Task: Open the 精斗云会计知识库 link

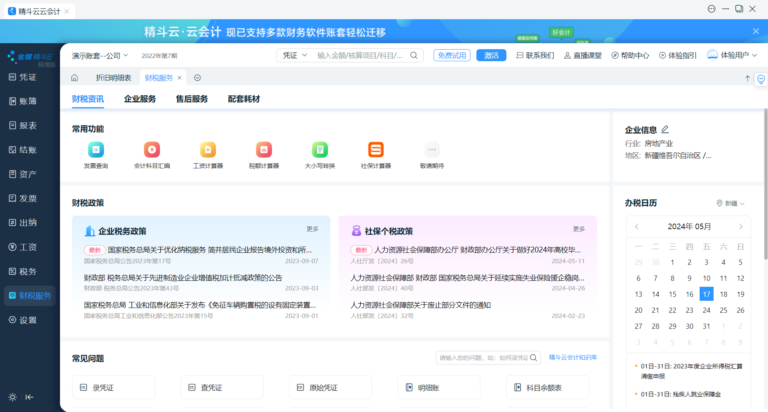Action: point(573,358)
